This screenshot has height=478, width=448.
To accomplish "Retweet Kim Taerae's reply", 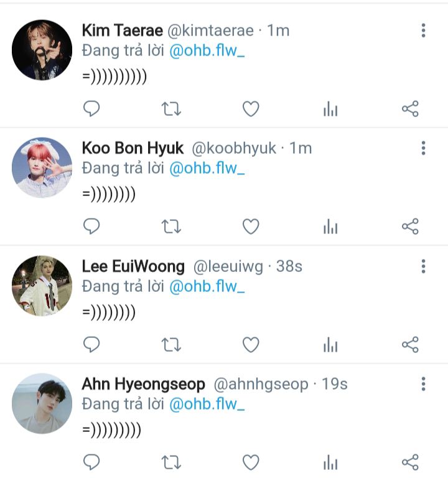I will pyautogui.click(x=171, y=110).
